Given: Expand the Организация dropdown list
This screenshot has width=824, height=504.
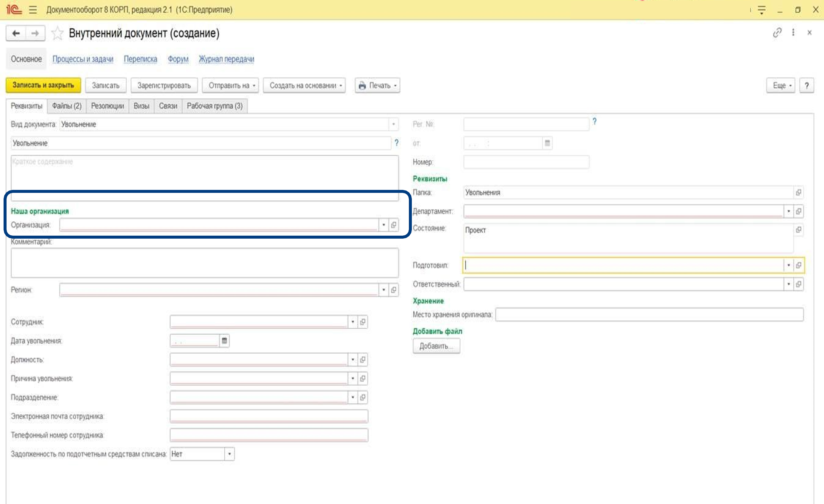Looking at the screenshot, I should (x=384, y=225).
